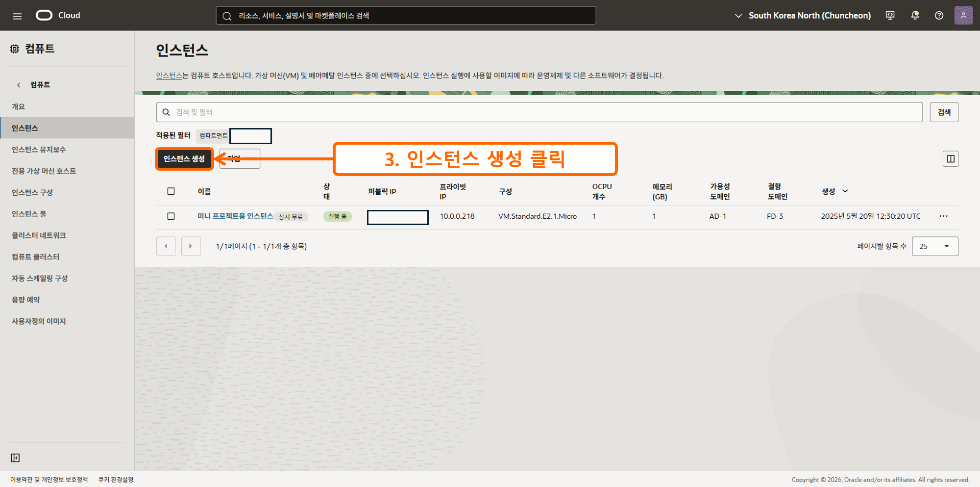Viewport: 980px width, 487px height.
Task: Click the 실행 중 status badge
Action: pos(337,216)
